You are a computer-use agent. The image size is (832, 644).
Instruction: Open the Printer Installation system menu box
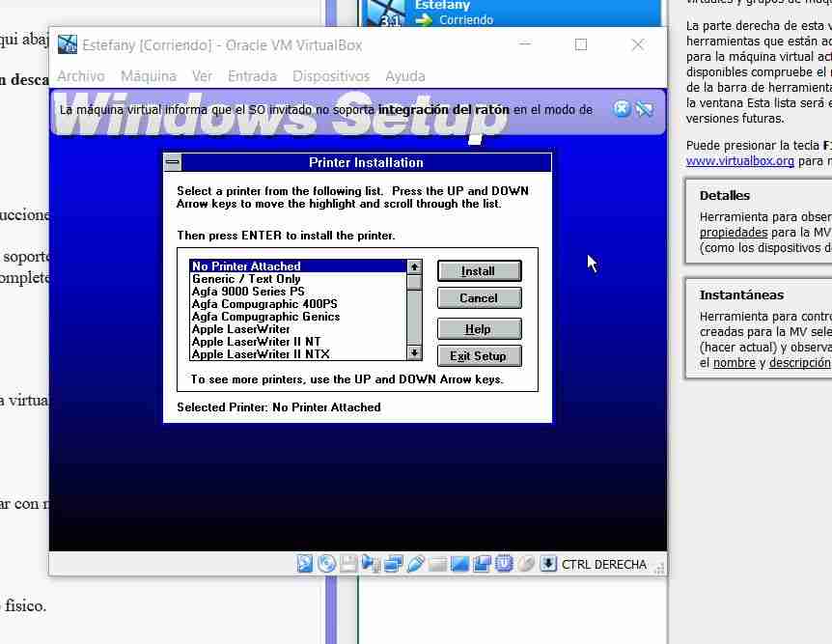click(x=172, y=162)
